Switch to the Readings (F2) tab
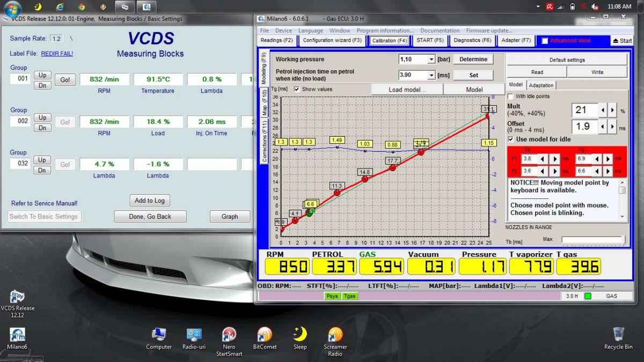The height and width of the screenshot is (362, 644). point(277,40)
